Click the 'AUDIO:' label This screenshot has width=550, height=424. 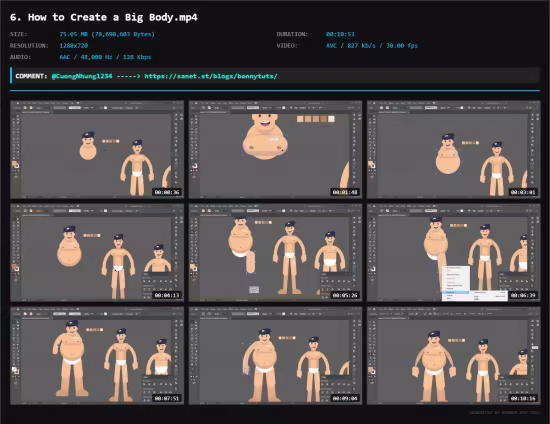click(20, 57)
